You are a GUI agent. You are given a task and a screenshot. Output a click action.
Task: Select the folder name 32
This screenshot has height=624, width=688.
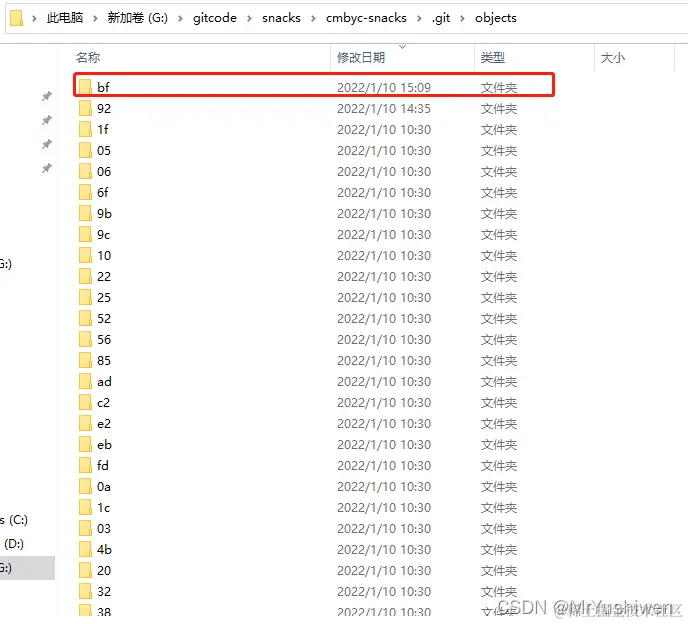point(104,592)
